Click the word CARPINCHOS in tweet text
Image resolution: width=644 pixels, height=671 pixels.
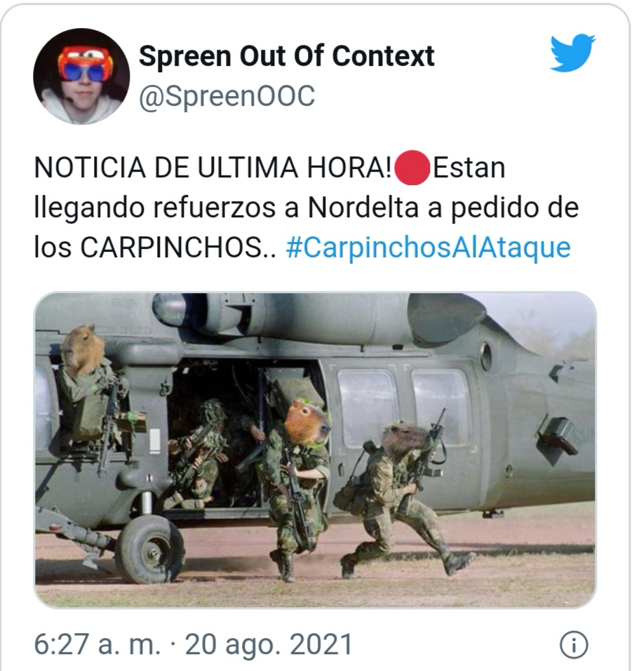click(171, 248)
